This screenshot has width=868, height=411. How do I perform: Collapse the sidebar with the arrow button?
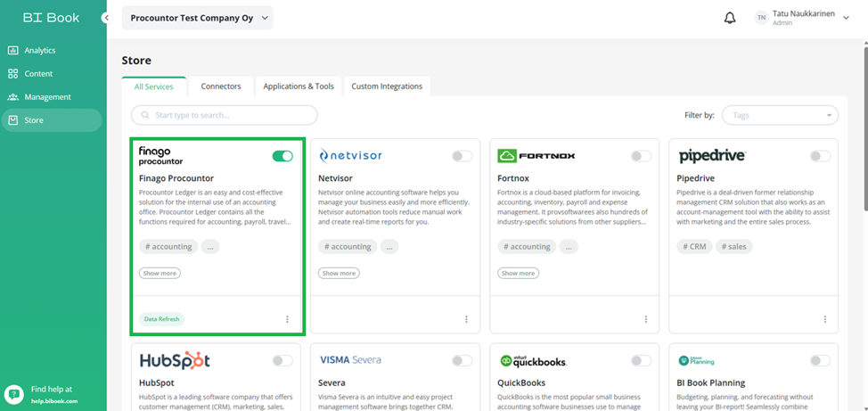(x=106, y=18)
